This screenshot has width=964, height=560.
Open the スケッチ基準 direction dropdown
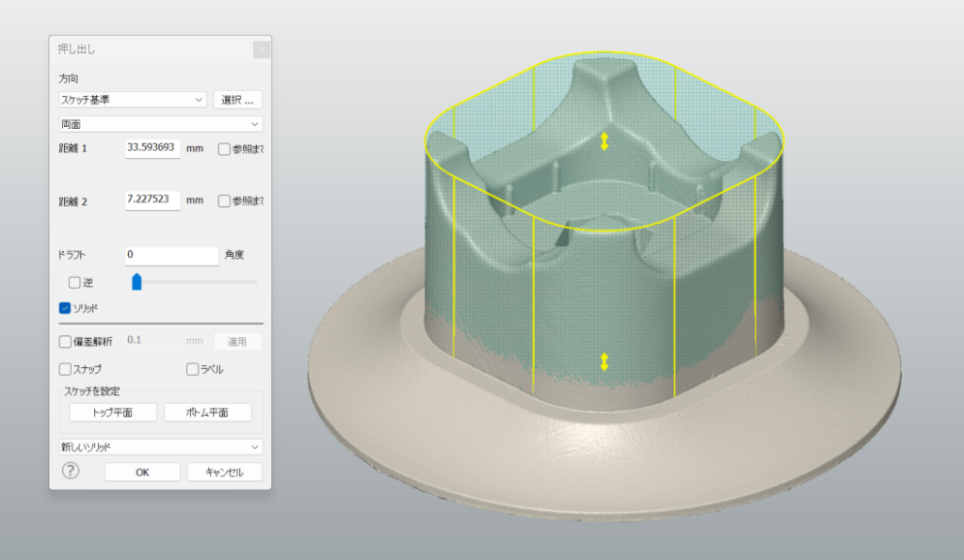click(132, 100)
